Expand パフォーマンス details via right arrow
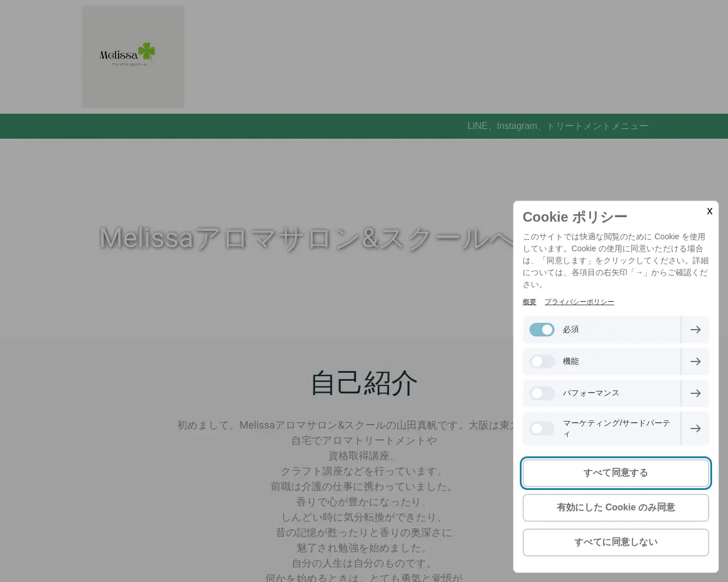 coord(695,393)
